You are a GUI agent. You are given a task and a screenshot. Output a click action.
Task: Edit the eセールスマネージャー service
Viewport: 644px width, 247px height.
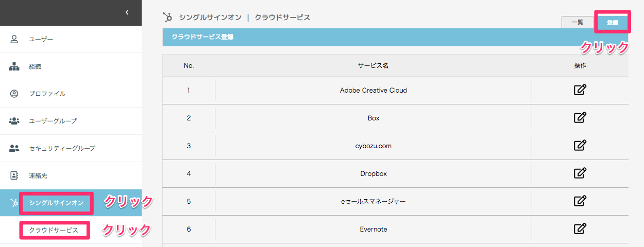pyautogui.click(x=580, y=201)
